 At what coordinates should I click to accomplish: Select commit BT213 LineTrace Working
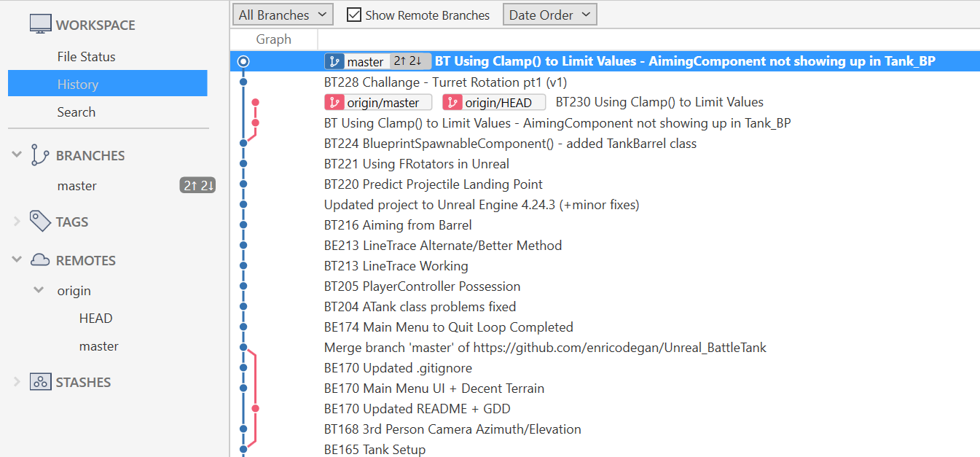pos(396,266)
